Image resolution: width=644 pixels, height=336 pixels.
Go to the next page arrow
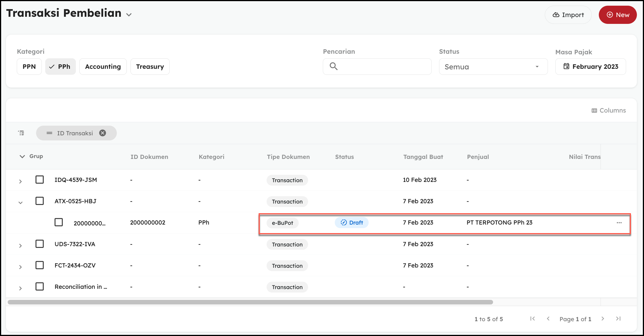click(x=603, y=319)
